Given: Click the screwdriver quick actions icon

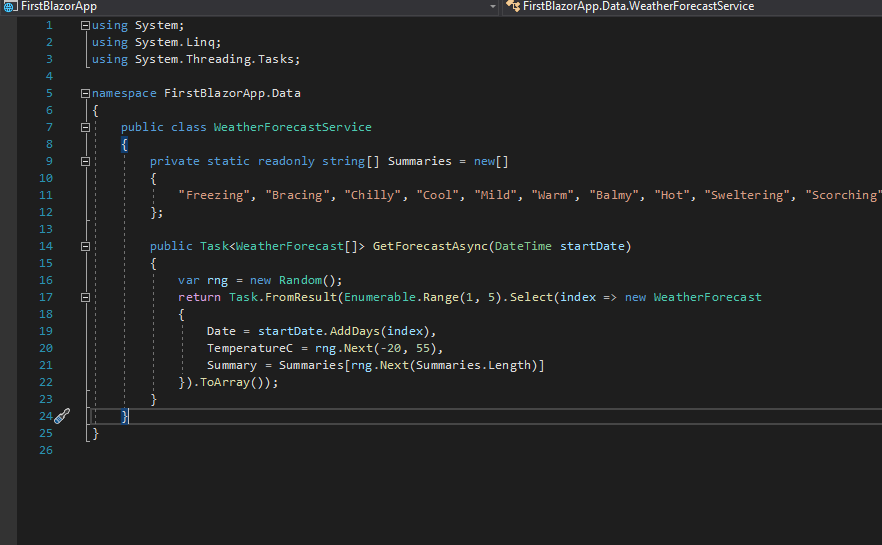Looking at the screenshot, I should pos(62,416).
